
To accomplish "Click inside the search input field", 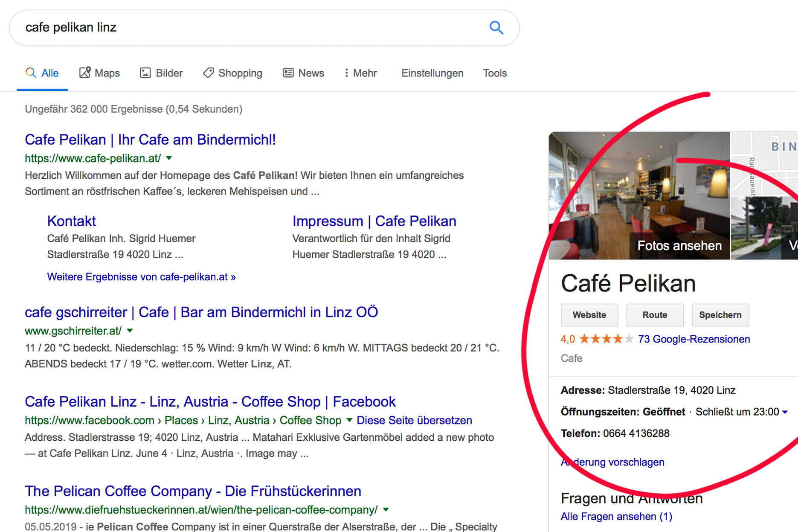I will click(x=247, y=28).
